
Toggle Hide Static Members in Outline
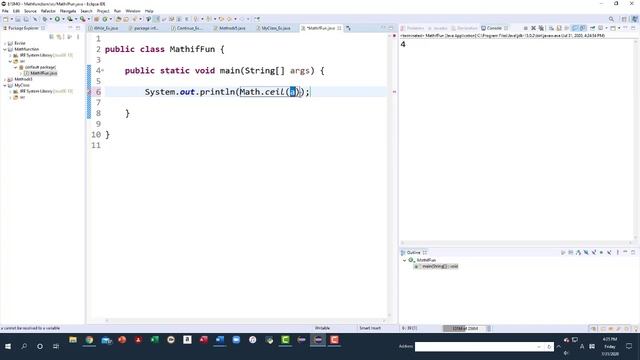[x=594, y=253]
